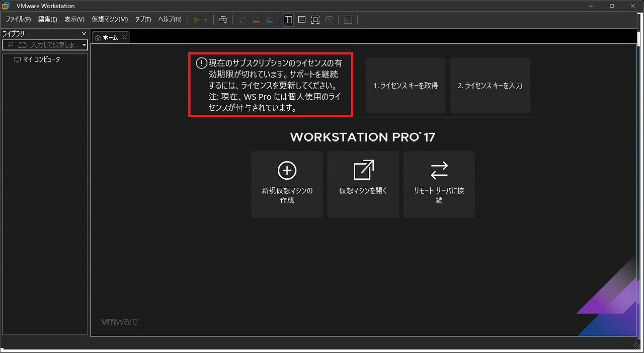The width and height of the screenshot is (644, 353).
Task: Click the console view toolbar icon
Action: click(x=348, y=20)
